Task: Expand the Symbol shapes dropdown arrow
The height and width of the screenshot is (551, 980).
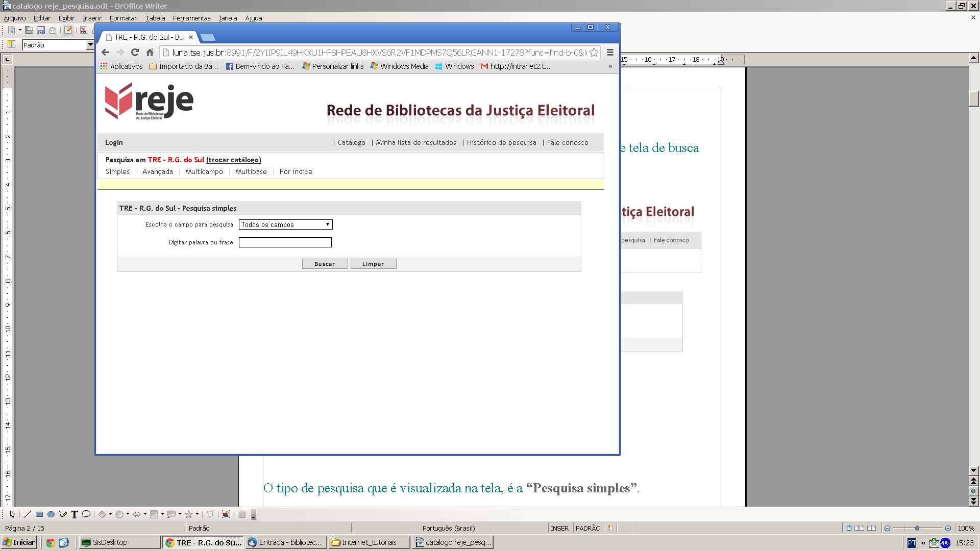Action: 128,514
